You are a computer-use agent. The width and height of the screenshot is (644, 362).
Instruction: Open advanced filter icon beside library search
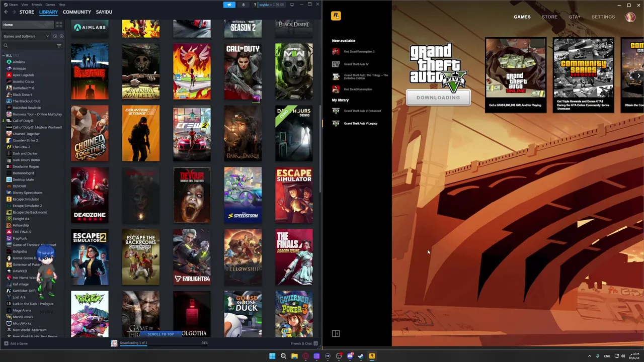pyautogui.click(x=59, y=46)
